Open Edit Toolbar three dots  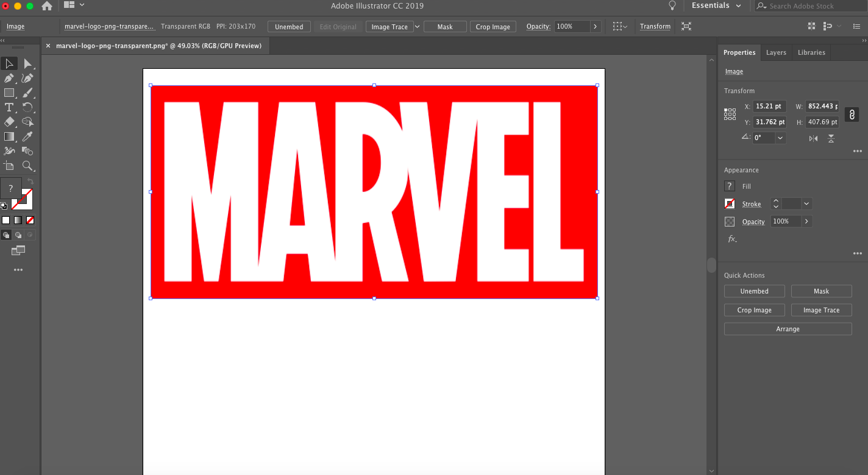[x=18, y=270]
